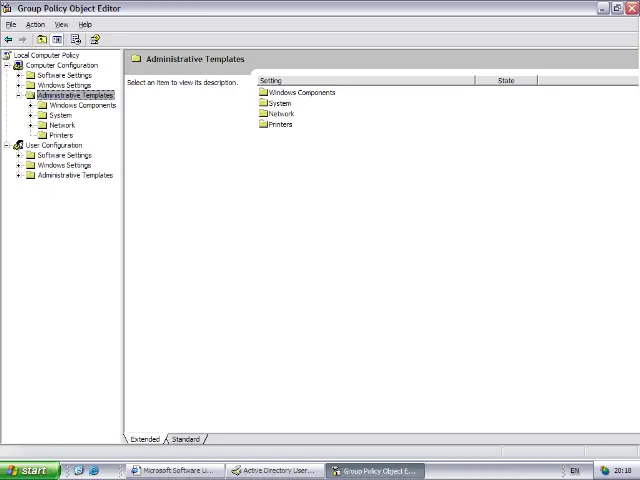The image size is (640, 480).
Task: Click the Show Desktop quick launch icon
Action: pyautogui.click(x=79, y=471)
